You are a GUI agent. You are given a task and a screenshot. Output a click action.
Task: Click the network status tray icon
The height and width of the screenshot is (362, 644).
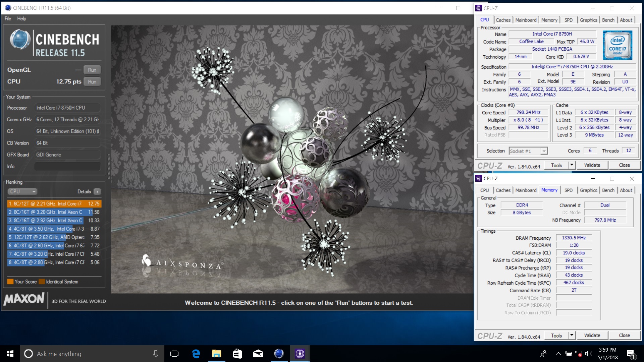click(578, 354)
